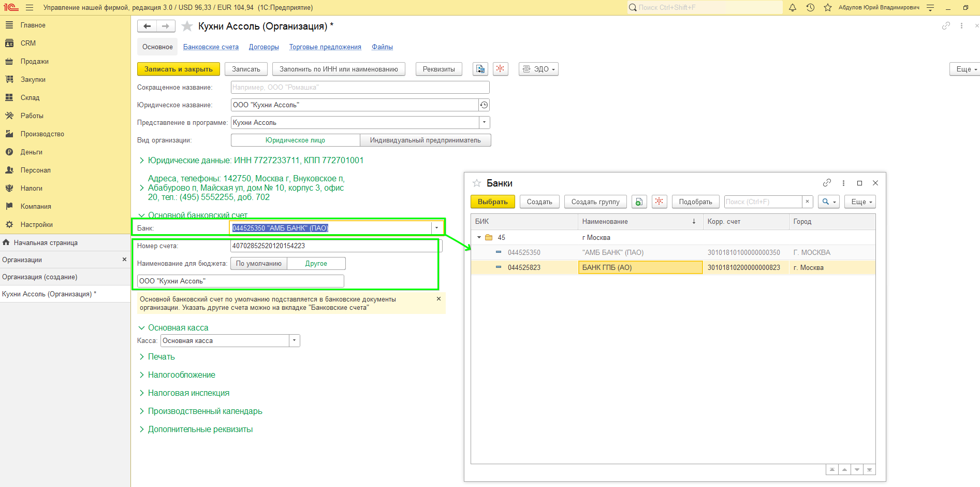
Task: Open the magnifier search dropdown in Банки
Action: pyautogui.click(x=829, y=202)
